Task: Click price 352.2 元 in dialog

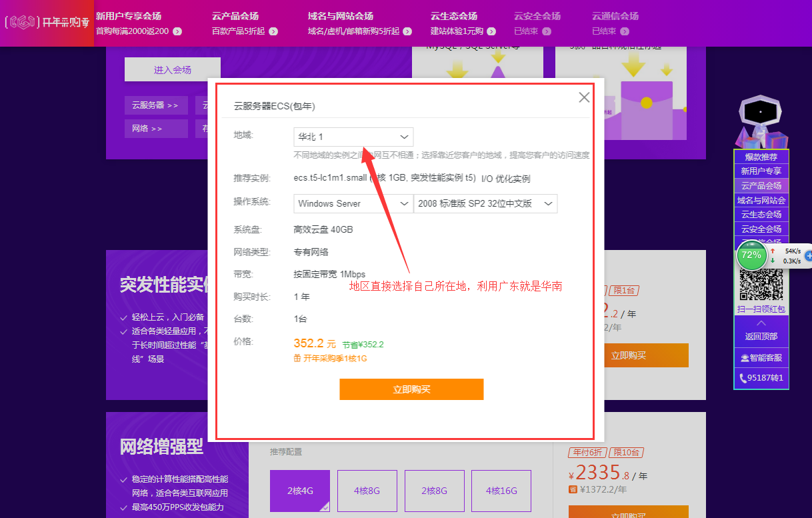Action: [315, 343]
